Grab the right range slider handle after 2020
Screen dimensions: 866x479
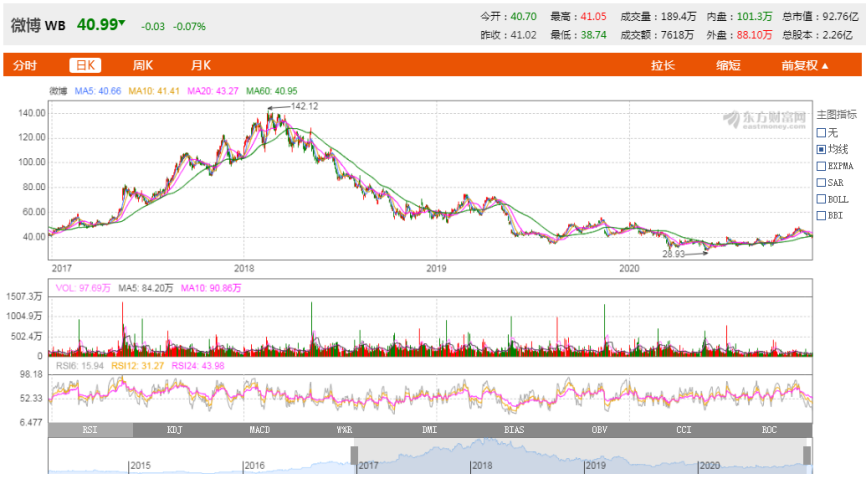click(x=807, y=456)
